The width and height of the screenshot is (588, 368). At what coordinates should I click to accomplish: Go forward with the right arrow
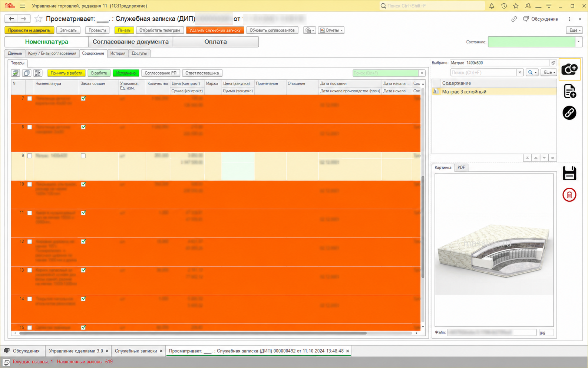click(x=24, y=19)
